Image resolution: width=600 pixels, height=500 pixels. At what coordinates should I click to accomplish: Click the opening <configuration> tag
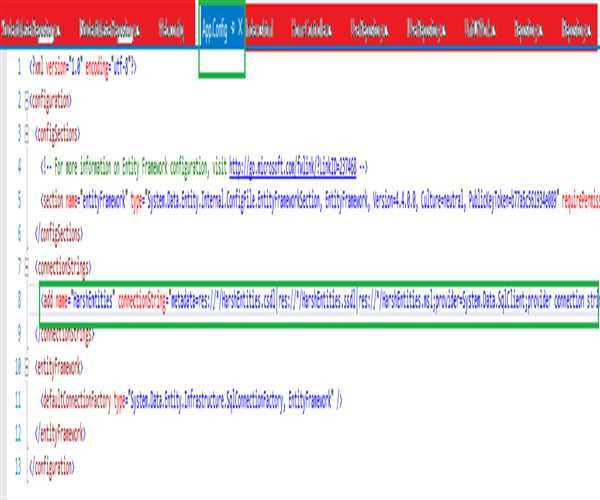(50, 102)
